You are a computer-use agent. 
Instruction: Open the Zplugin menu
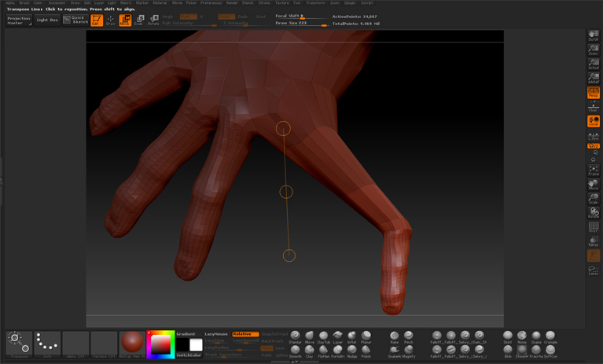350,2
